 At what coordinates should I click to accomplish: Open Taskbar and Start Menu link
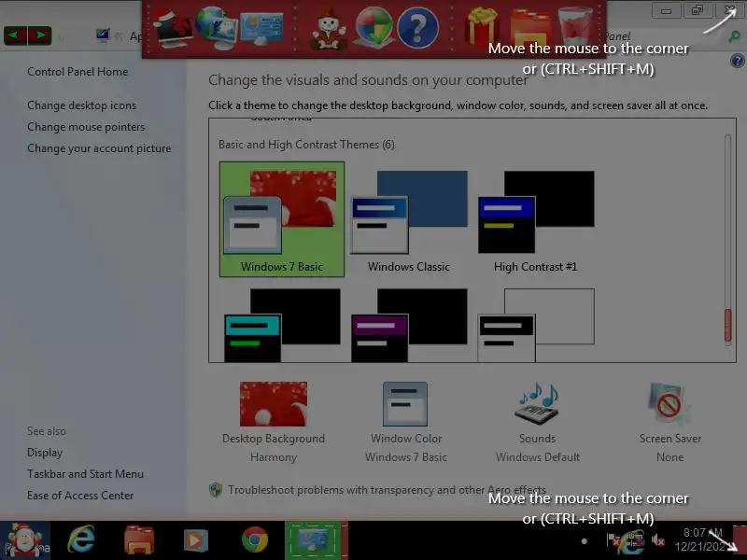[85, 474]
